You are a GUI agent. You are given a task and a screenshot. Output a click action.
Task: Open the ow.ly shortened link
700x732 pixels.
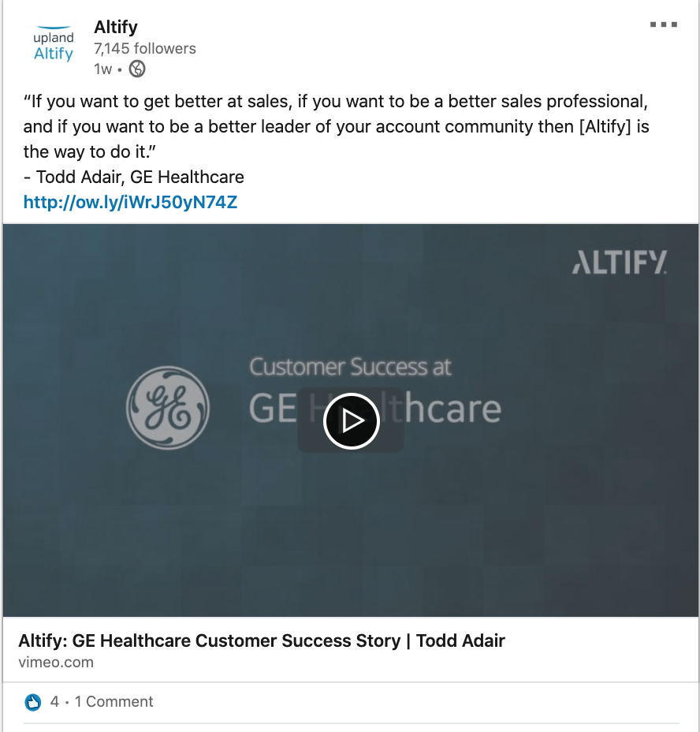point(130,203)
